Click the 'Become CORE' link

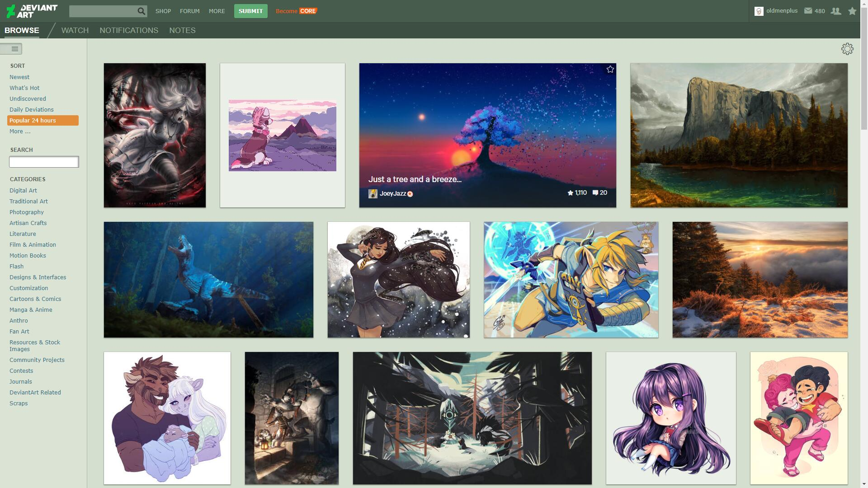click(x=295, y=11)
